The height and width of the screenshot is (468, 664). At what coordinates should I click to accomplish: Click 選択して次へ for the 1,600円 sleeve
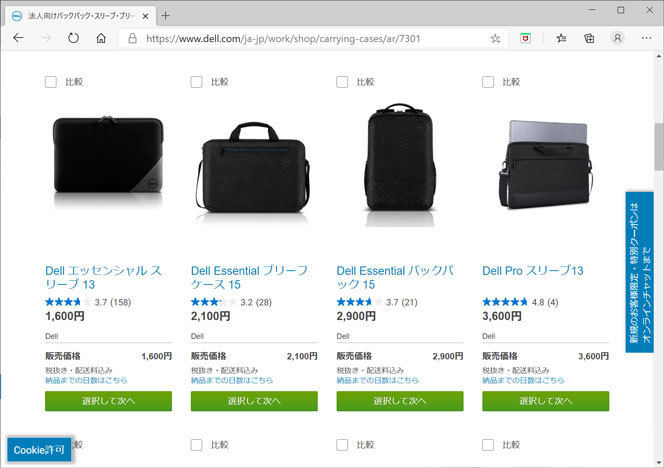pos(108,401)
